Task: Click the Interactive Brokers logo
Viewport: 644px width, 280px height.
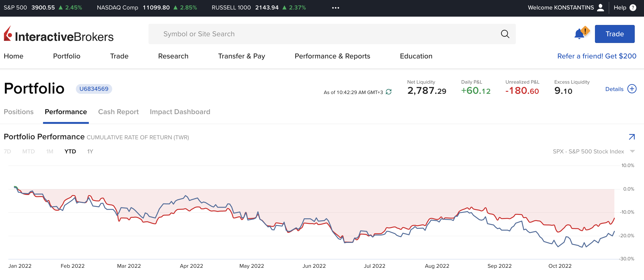Action: tap(59, 34)
